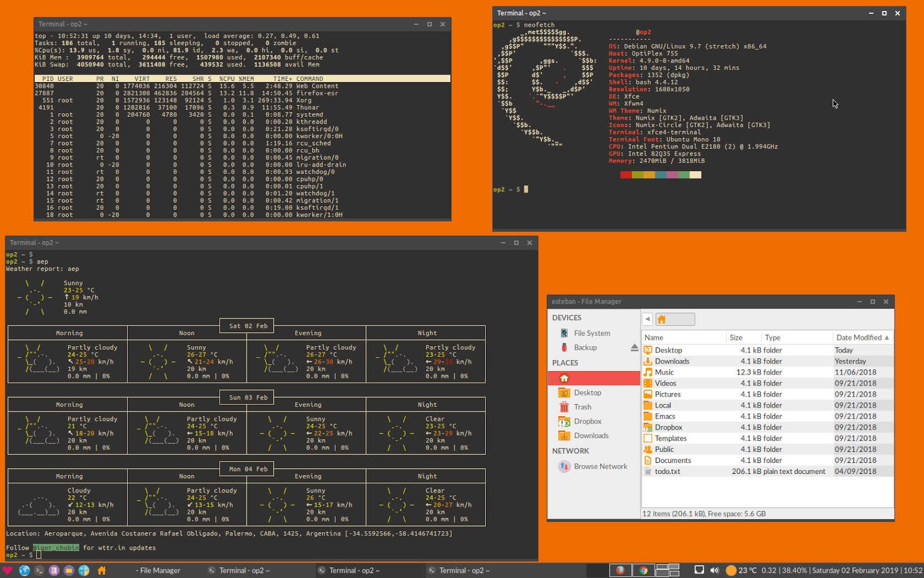Screen dimensions: 924x578
Task: Toggle sort order on Date Modified column
Action: coord(859,337)
